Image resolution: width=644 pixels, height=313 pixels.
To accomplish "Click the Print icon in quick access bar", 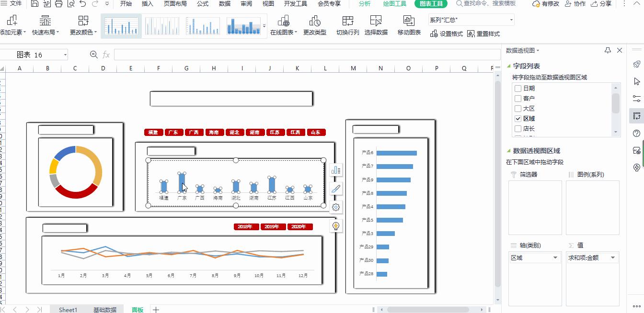I will pyautogui.click(x=58, y=4).
